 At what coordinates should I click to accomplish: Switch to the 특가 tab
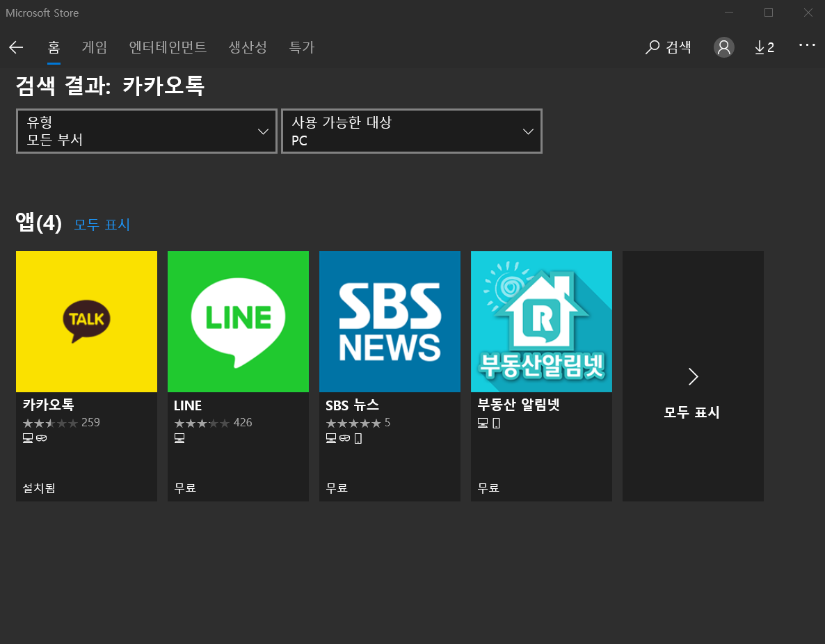point(302,47)
